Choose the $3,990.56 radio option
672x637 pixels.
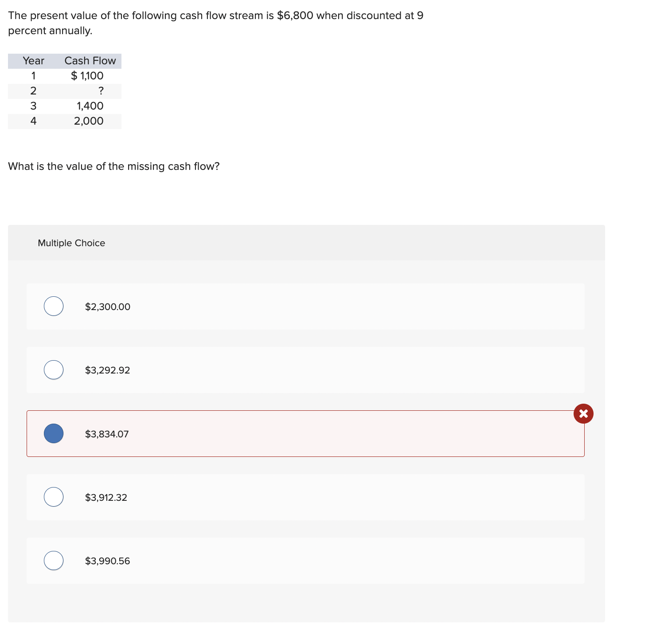tap(54, 560)
